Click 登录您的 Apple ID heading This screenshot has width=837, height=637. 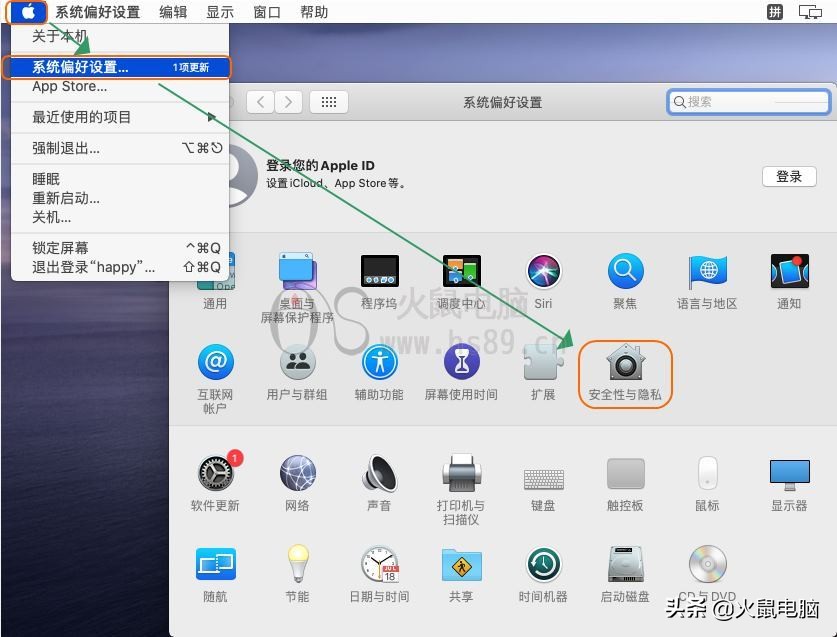pyautogui.click(x=320, y=166)
